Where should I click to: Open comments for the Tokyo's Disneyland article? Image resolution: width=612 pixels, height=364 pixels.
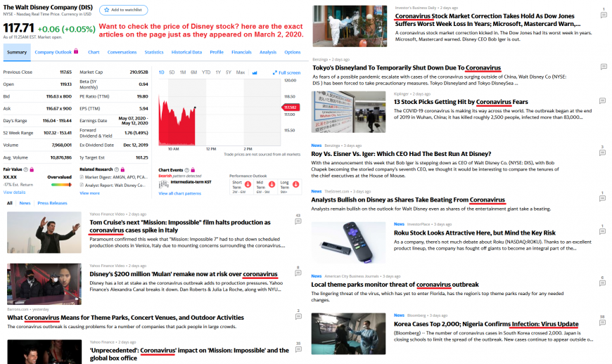[604, 67]
